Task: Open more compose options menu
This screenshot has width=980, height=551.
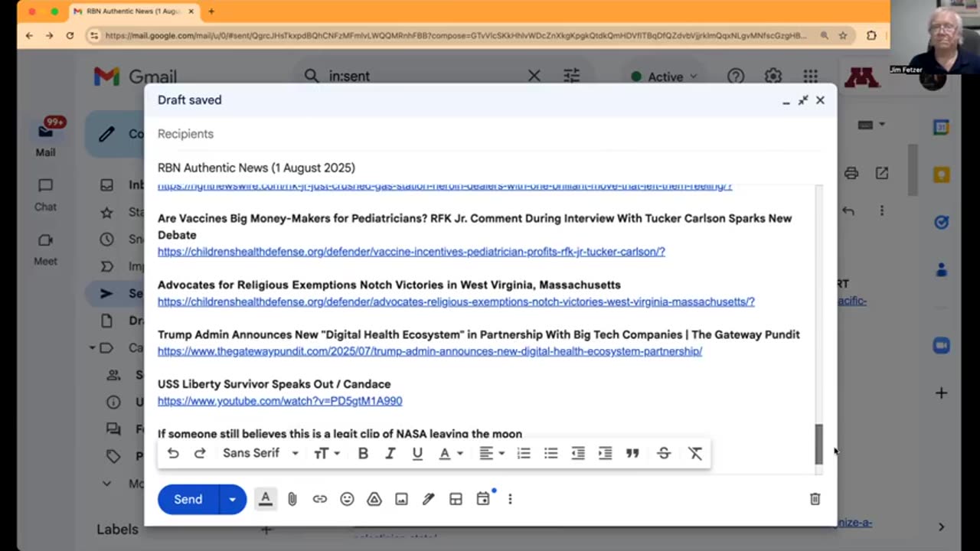Action: [x=510, y=499]
